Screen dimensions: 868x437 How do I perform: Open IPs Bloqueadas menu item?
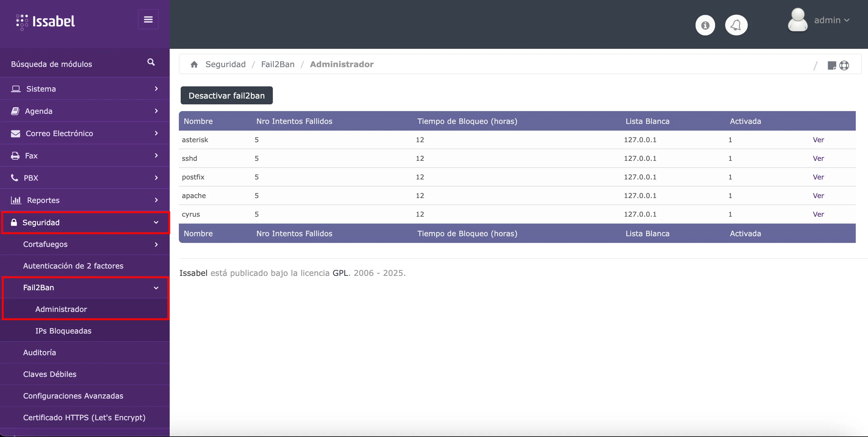point(63,331)
